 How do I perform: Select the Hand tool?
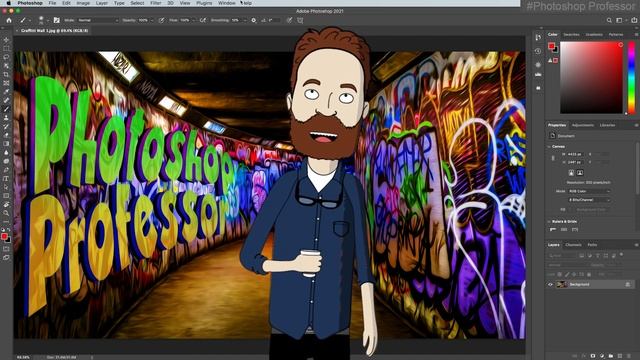point(6,204)
